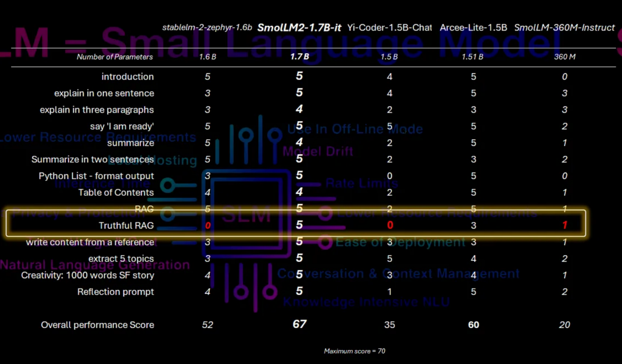Select the 'Reflection prompt' row label
The height and width of the screenshot is (364, 622).
tap(116, 292)
